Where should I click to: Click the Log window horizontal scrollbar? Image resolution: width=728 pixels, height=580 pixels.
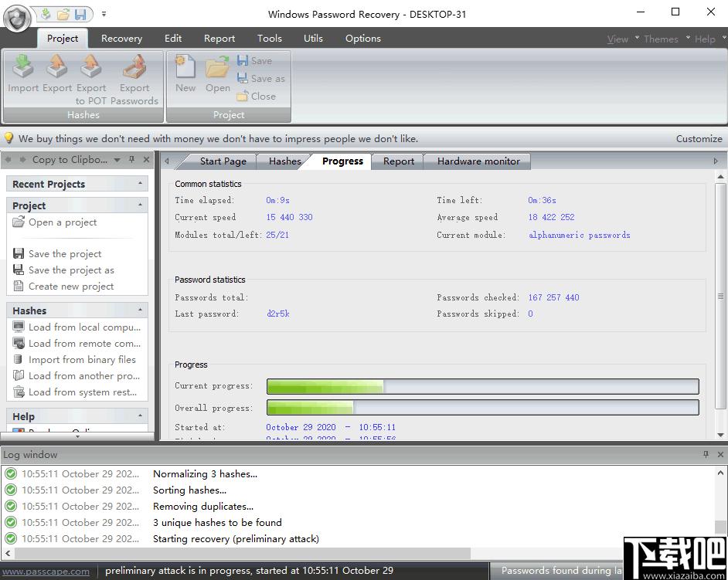[241, 553]
